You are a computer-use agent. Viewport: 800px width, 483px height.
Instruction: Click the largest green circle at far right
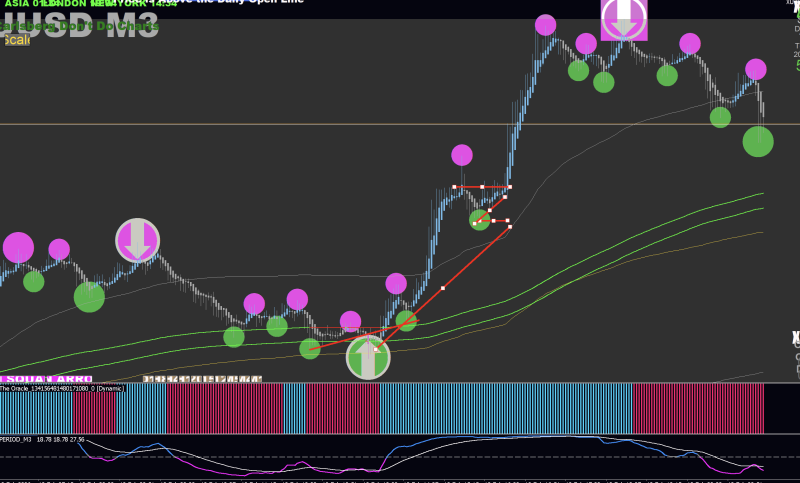pyautogui.click(x=758, y=141)
